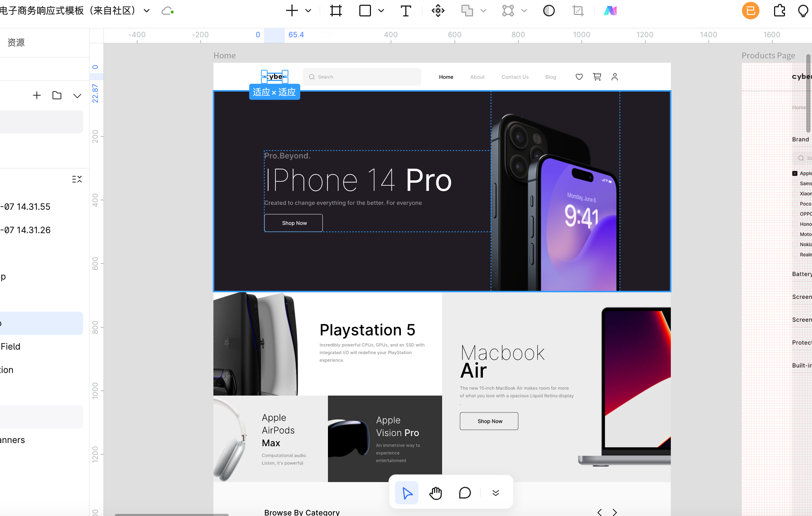Click the hero banner Shop Now button
The image size is (812, 516).
click(294, 223)
